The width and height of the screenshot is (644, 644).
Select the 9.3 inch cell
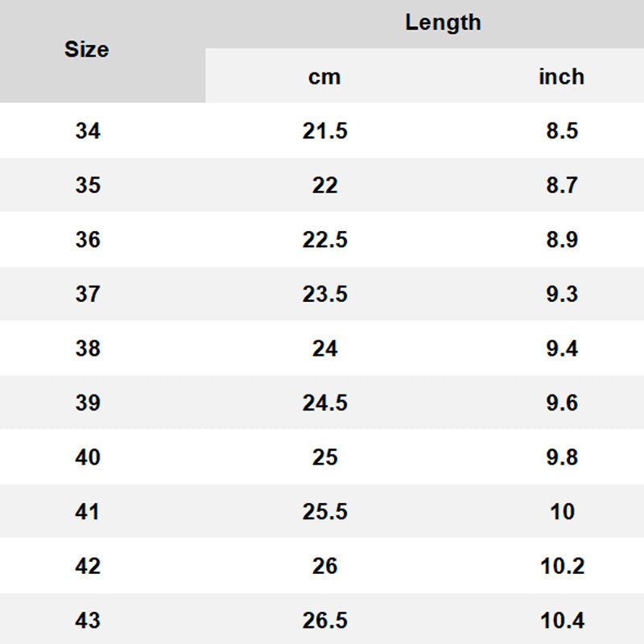tap(562, 294)
